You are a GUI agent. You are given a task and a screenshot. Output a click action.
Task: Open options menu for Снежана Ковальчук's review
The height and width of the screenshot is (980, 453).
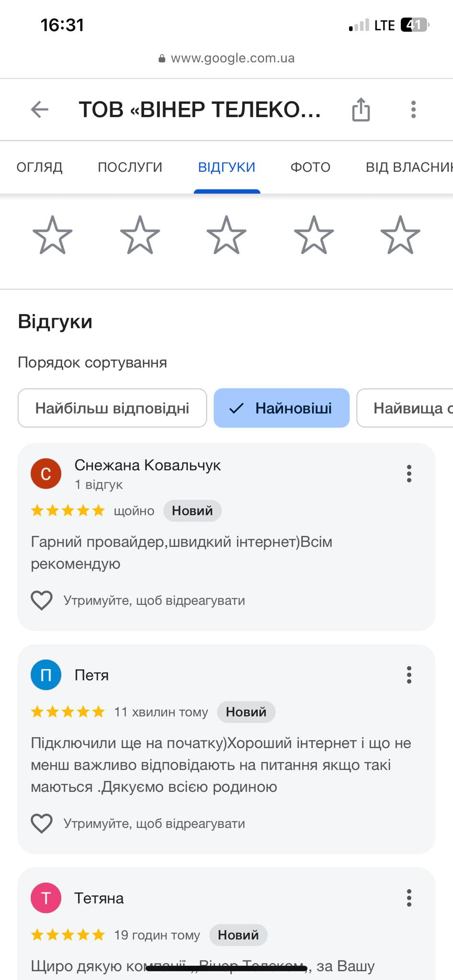tap(409, 473)
